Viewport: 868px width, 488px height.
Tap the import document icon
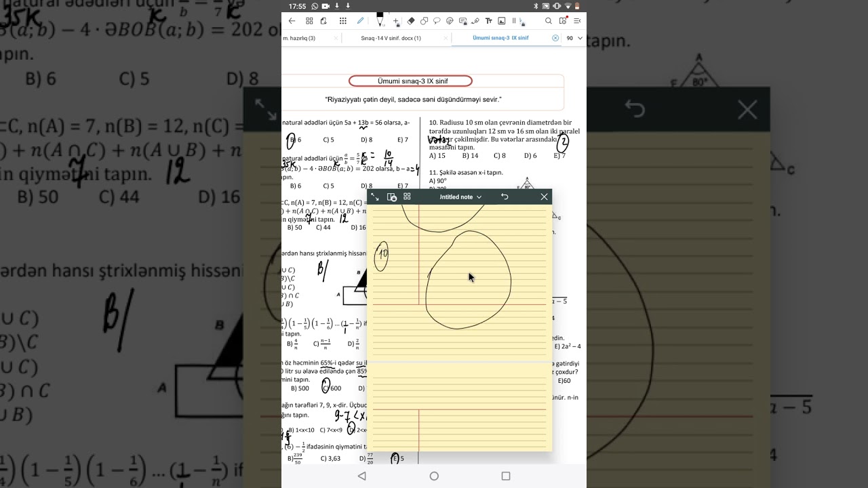point(324,21)
